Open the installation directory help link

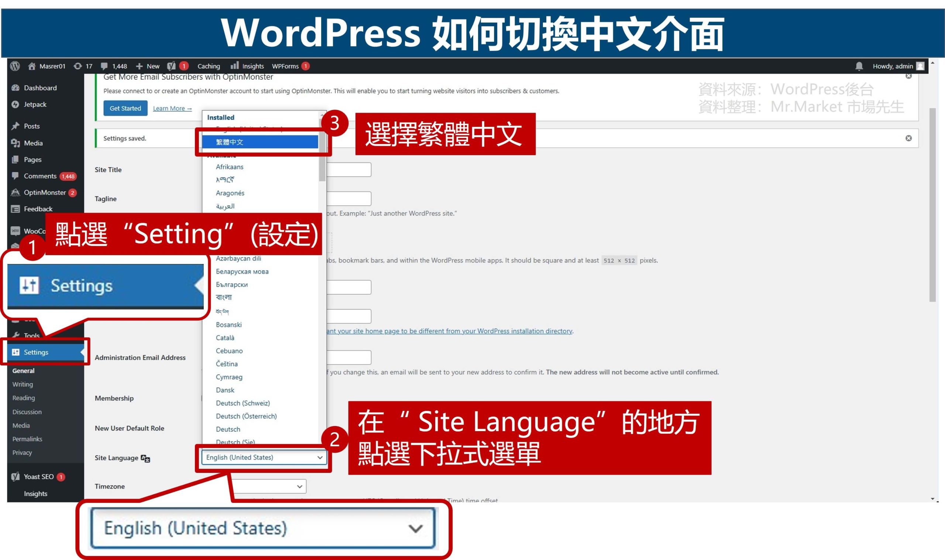[x=449, y=331]
